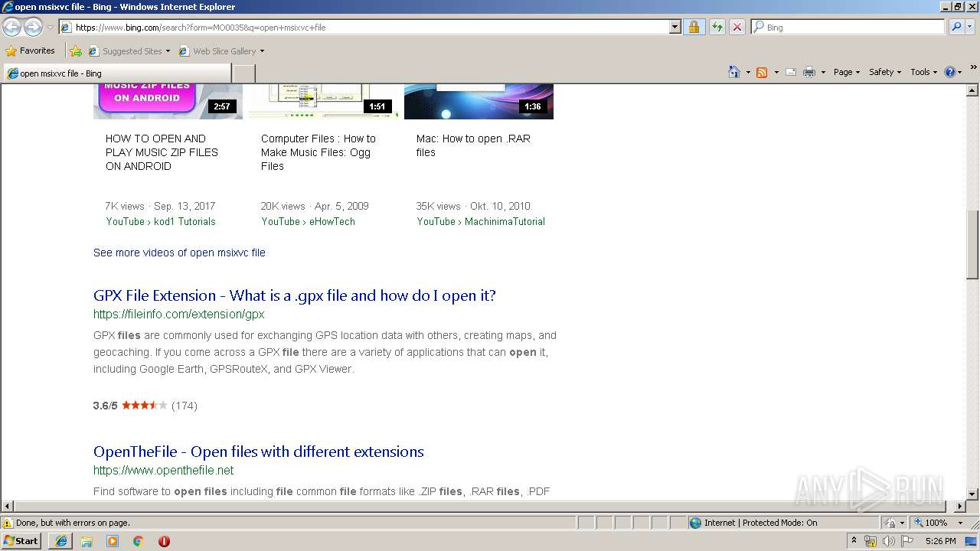Show hidden tray icons arrow
Image resolution: width=980 pixels, height=551 pixels.
tap(854, 541)
